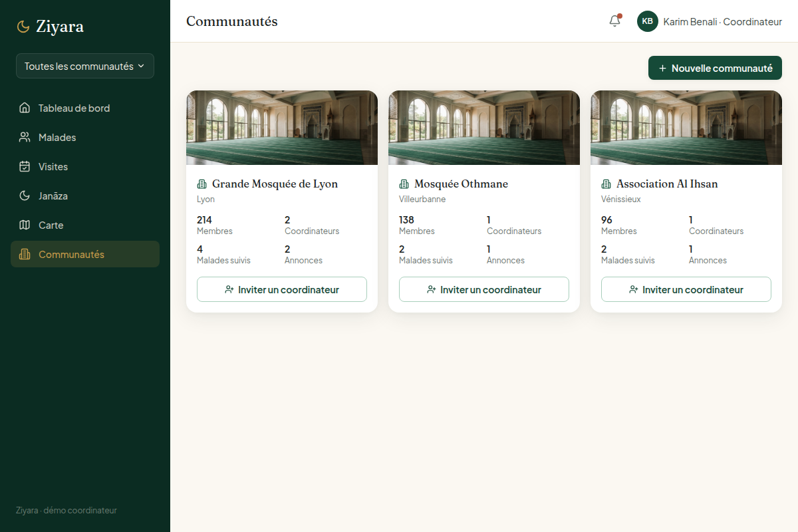Click the Visites calendar icon in sidebar

tap(25, 166)
